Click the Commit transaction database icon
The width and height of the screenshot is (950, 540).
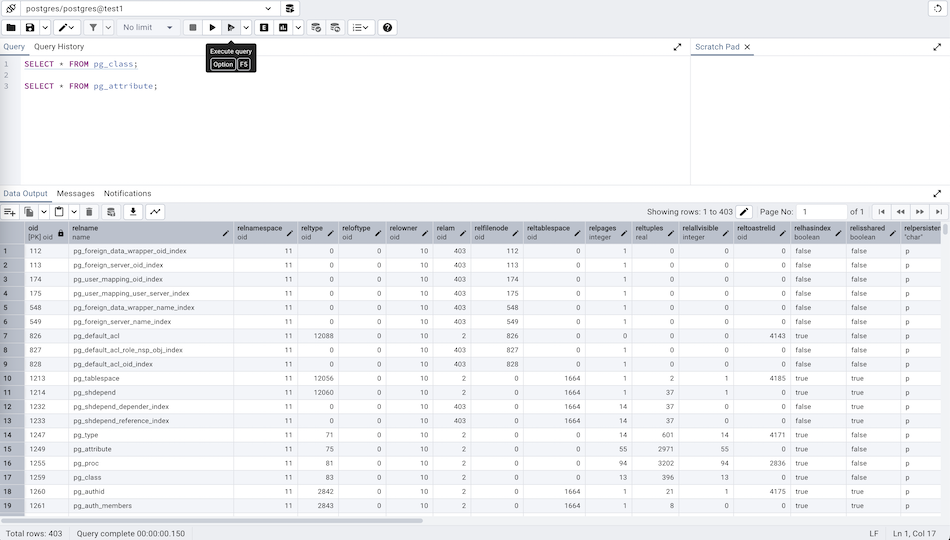(x=316, y=28)
